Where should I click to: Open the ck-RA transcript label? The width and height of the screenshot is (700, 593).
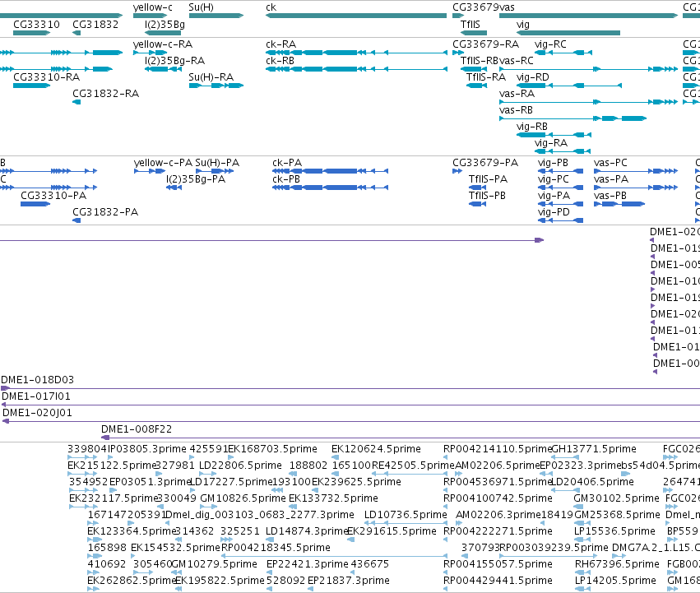[x=280, y=44]
